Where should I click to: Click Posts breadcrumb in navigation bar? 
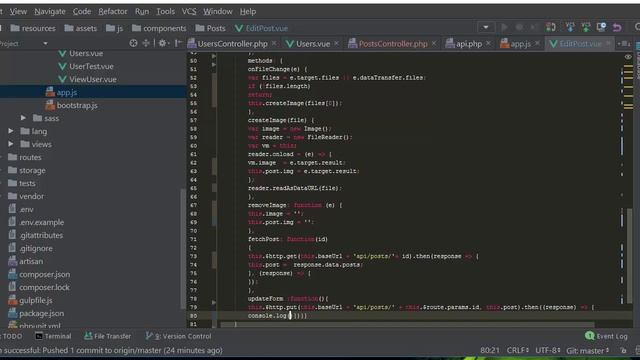(210, 28)
